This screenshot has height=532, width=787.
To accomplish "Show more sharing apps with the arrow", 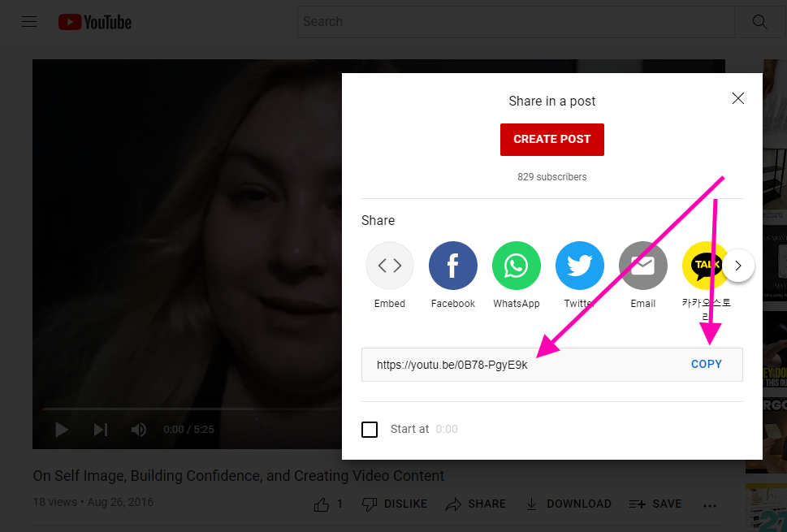I will [738, 266].
